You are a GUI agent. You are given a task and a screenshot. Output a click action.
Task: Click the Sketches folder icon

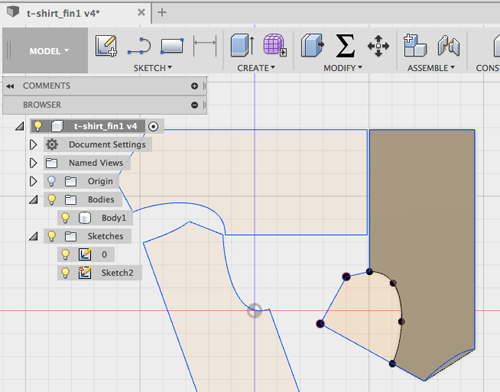(x=71, y=236)
